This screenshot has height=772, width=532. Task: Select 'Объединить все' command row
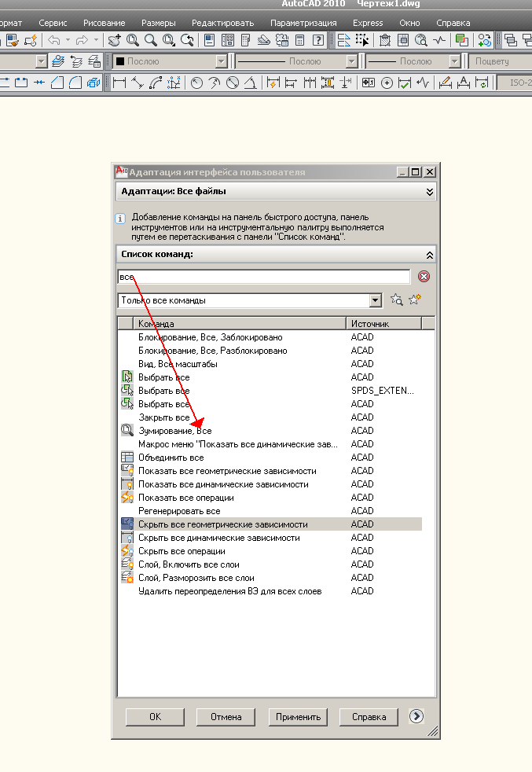[x=270, y=458]
